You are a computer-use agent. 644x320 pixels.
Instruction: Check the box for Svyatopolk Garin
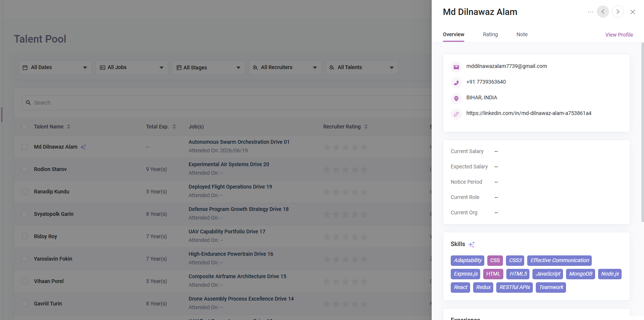click(x=25, y=214)
